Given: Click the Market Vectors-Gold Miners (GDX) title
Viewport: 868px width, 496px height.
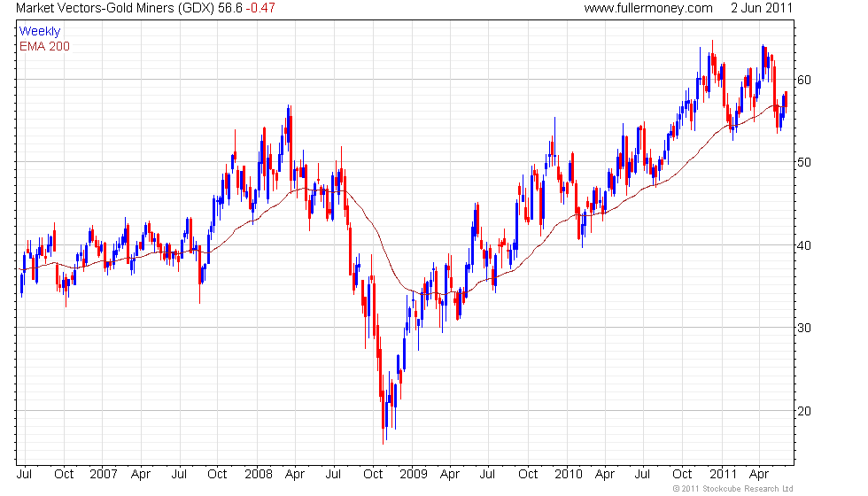Looking at the screenshot, I should click(115, 8).
